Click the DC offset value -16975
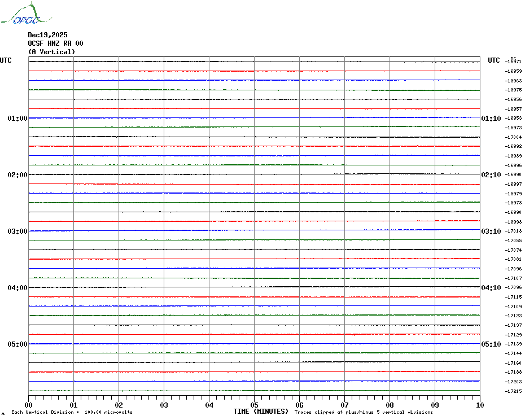The height and width of the screenshot is (420, 525). (513, 90)
